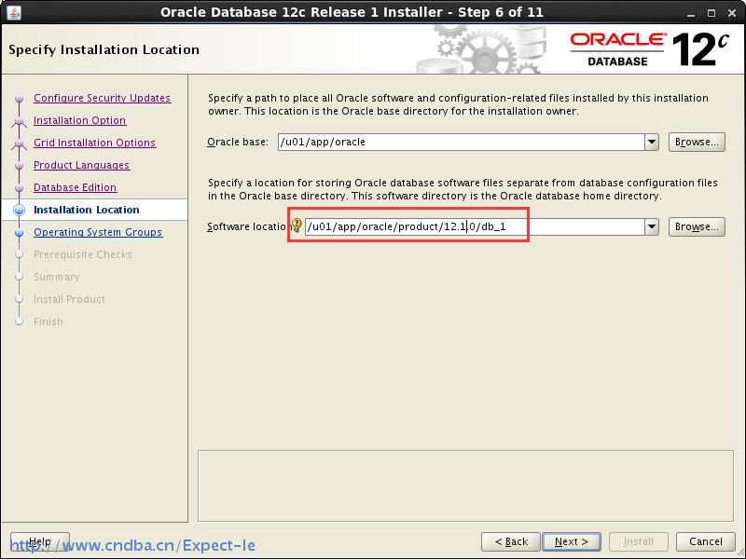Click the Product Languages step bullet
Viewport: 746px width, 560px height.
coord(19,166)
